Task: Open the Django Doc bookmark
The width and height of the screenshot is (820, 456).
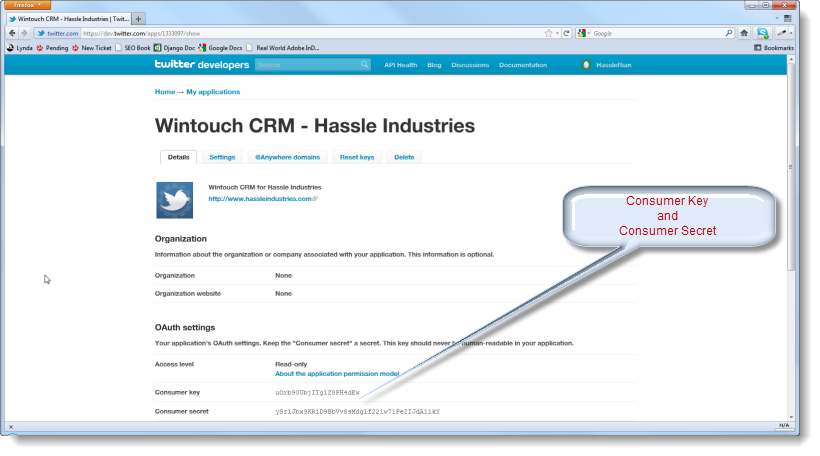Action: (x=174, y=48)
